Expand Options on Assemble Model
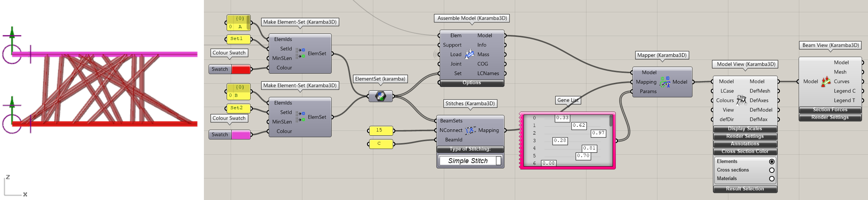The image size is (868, 200). click(472, 83)
